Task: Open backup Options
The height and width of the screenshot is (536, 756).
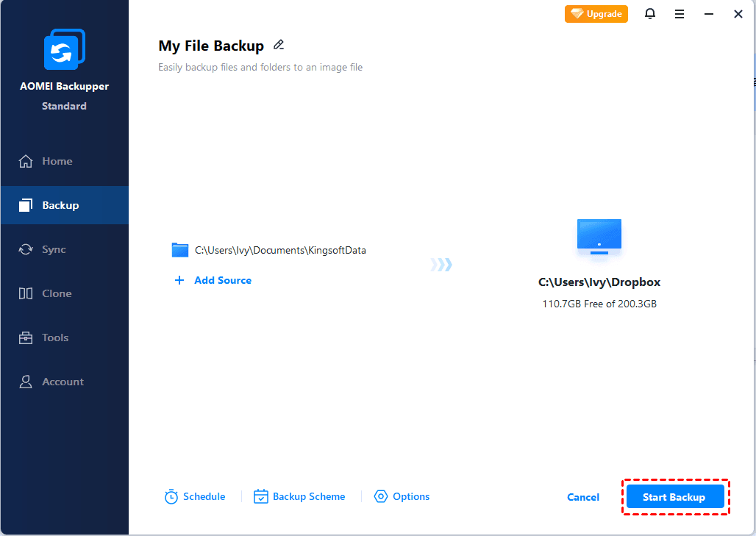Action: [x=402, y=496]
